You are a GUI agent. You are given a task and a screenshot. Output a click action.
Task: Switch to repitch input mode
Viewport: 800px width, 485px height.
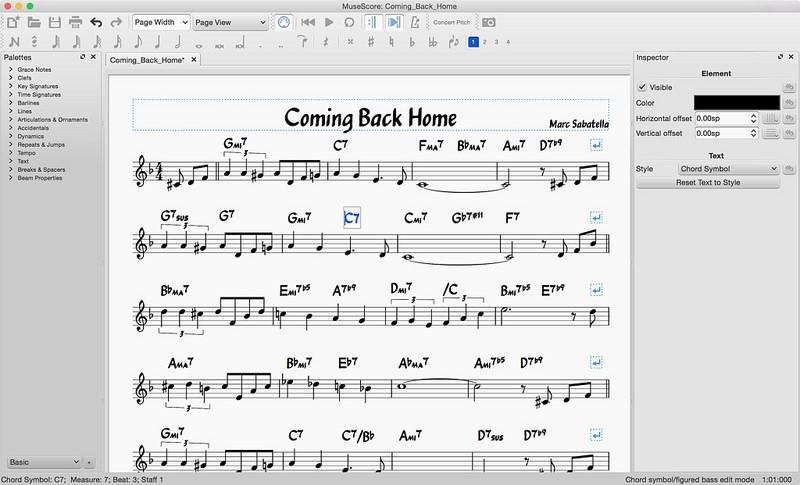(34, 41)
